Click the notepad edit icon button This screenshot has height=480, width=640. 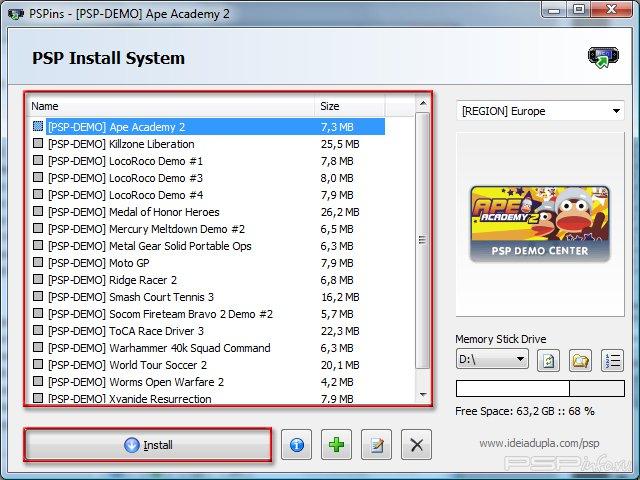pyautogui.click(x=377, y=445)
